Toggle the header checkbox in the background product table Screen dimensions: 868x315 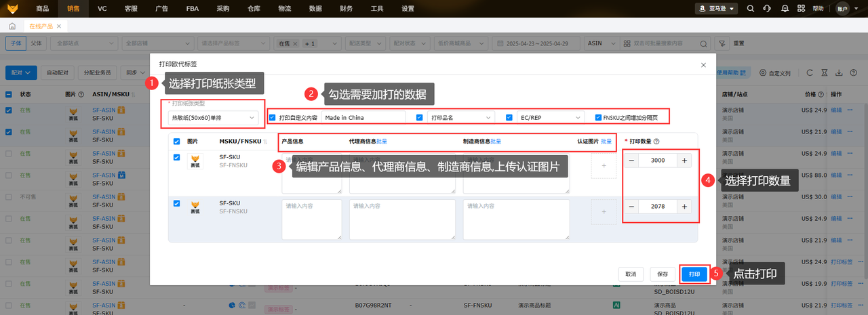point(9,94)
